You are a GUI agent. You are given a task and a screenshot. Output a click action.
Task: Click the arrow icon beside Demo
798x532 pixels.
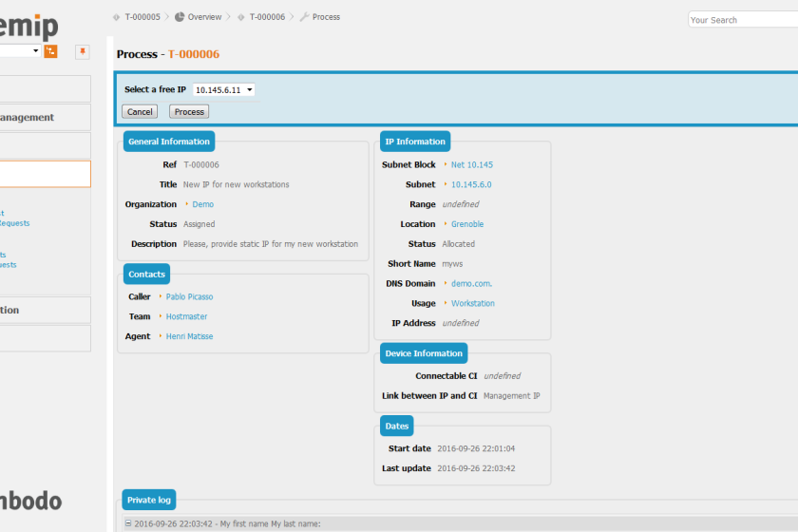[187, 203]
